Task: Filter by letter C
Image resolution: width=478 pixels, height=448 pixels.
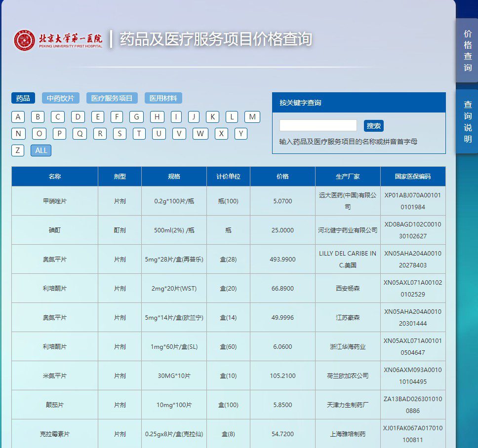Action: click(x=58, y=117)
